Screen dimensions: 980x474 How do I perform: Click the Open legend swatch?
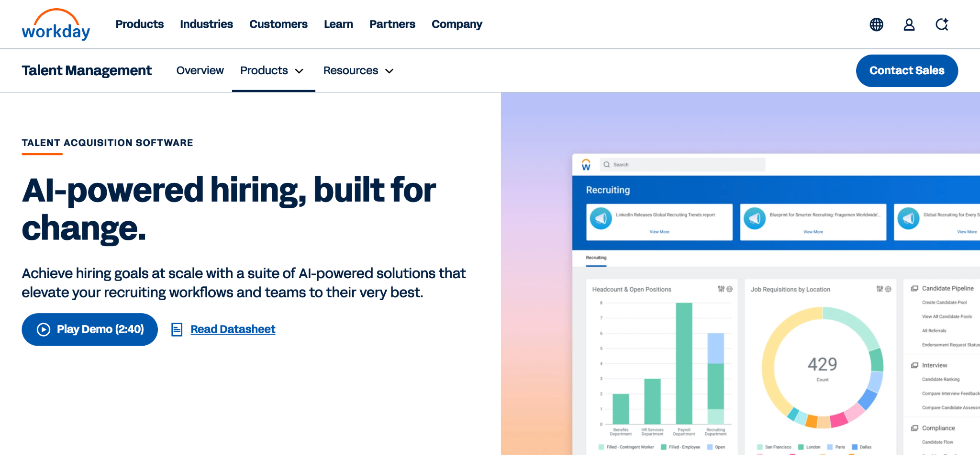710,447
